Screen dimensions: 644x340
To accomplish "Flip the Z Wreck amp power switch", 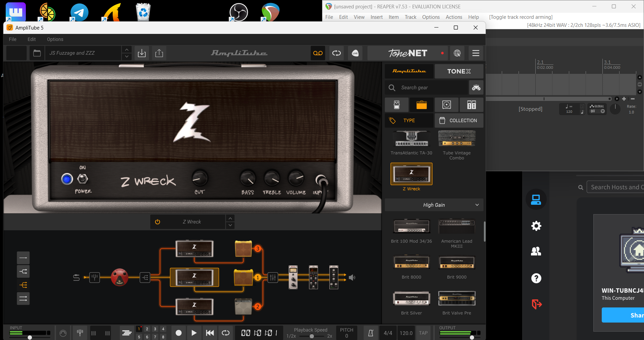I will pyautogui.click(x=83, y=179).
